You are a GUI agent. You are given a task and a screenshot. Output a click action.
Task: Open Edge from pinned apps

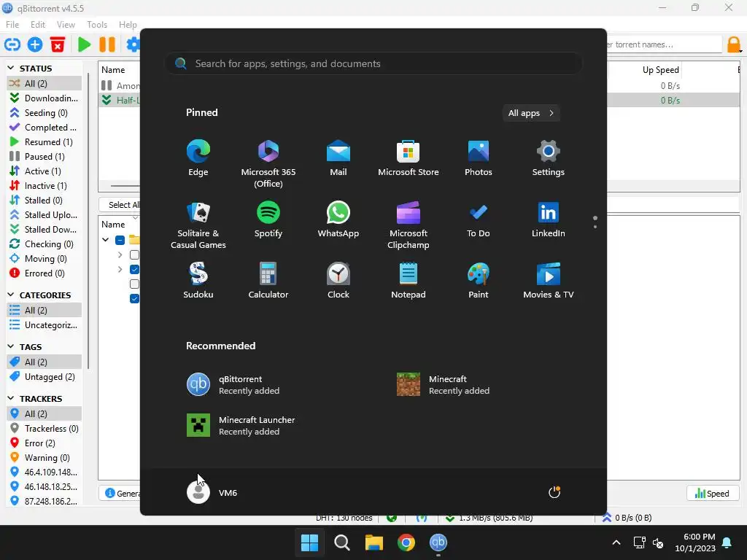198,158
